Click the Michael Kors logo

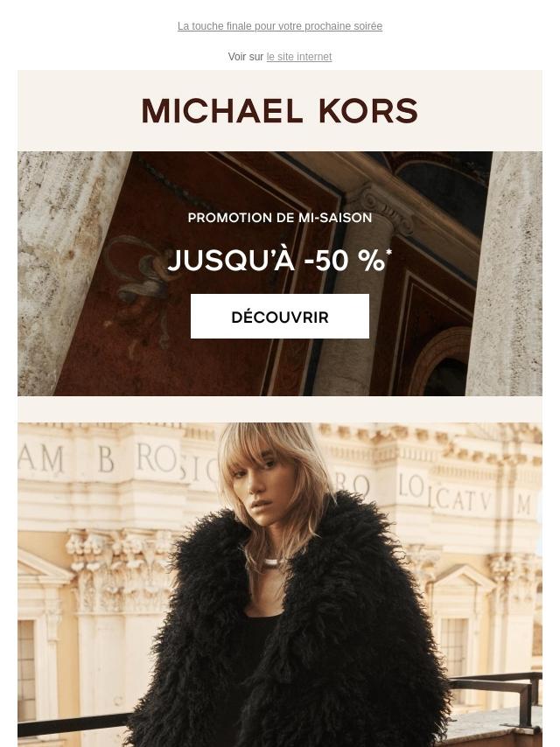click(280, 110)
